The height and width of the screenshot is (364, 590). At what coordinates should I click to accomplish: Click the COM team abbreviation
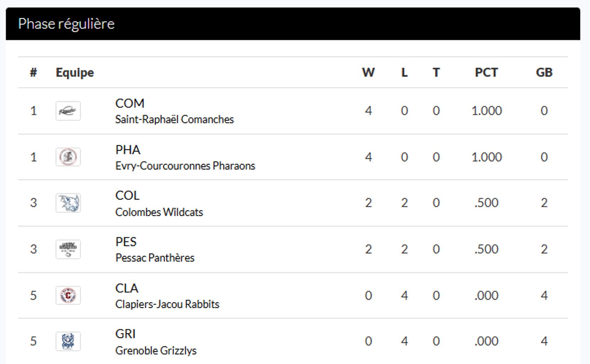130,103
